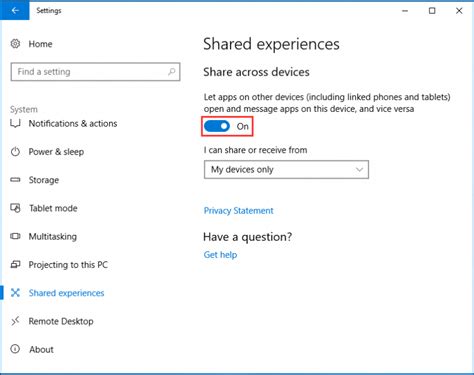Click the Home gear icon
The height and width of the screenshot is (375, 474).
15,44
